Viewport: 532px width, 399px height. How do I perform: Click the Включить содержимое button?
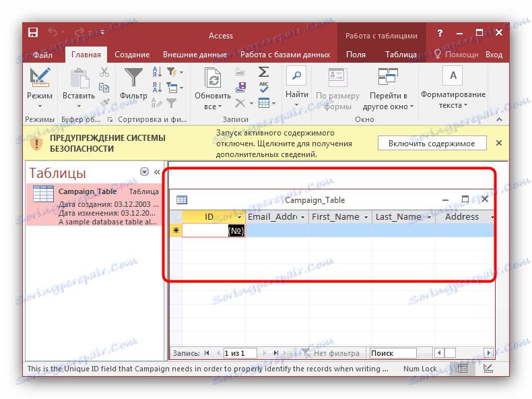coord(432,144)
